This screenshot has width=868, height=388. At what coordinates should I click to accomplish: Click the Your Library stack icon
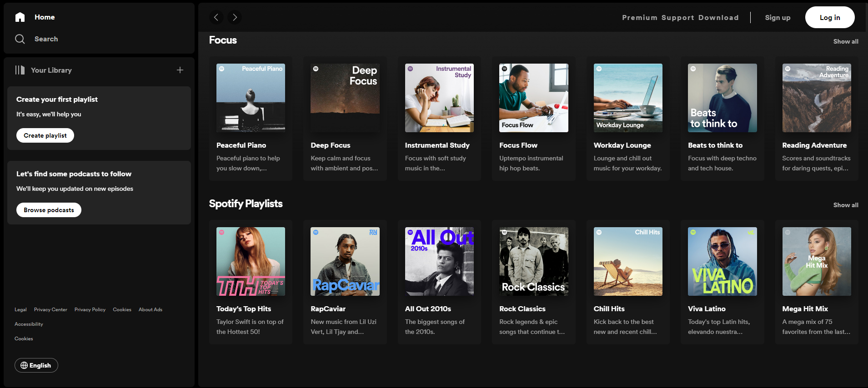[20, 70]
